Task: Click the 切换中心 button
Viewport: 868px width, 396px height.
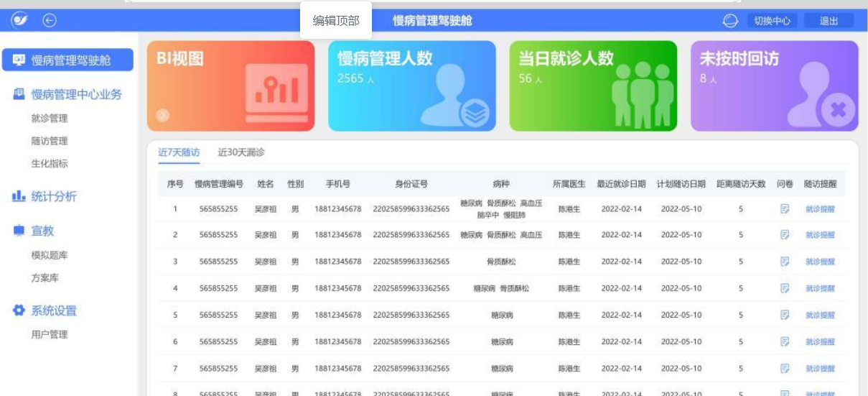Action: click(x=772, y=21)
